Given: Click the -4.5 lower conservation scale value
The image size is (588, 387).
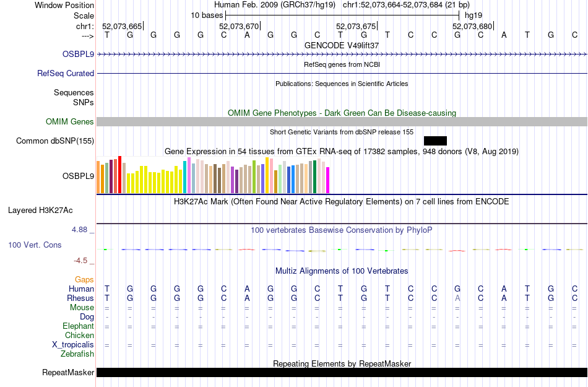Looking at the screenshot, I should point(80,261).
